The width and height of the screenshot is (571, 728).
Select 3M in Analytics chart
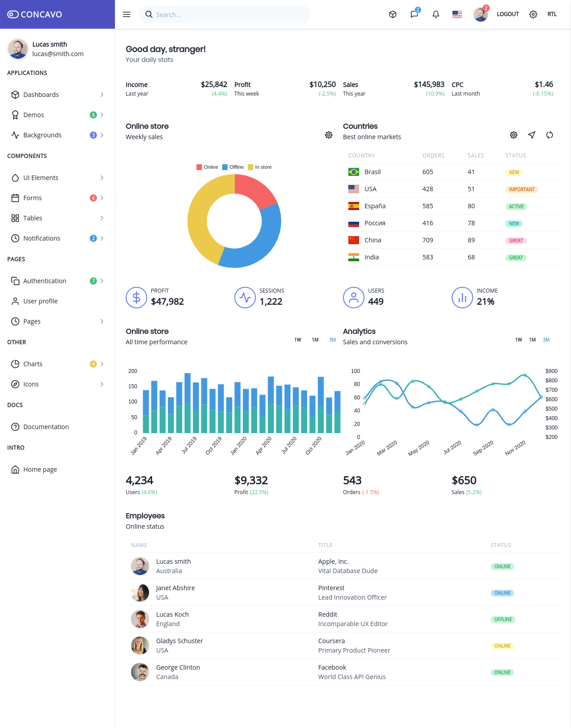[x=546, y=340]
